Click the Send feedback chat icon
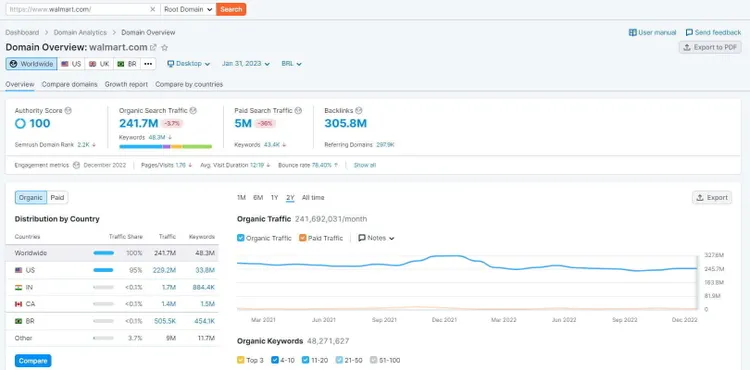 689,33
